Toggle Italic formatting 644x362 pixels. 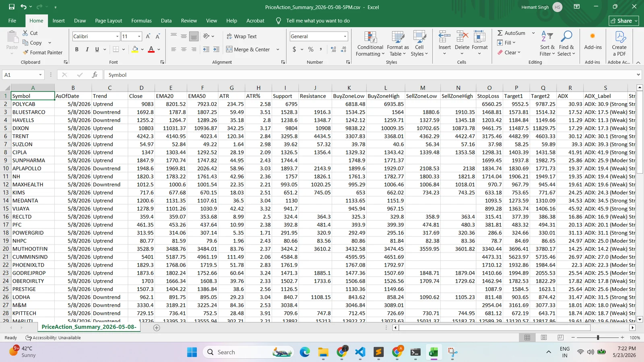click(87, 49)
